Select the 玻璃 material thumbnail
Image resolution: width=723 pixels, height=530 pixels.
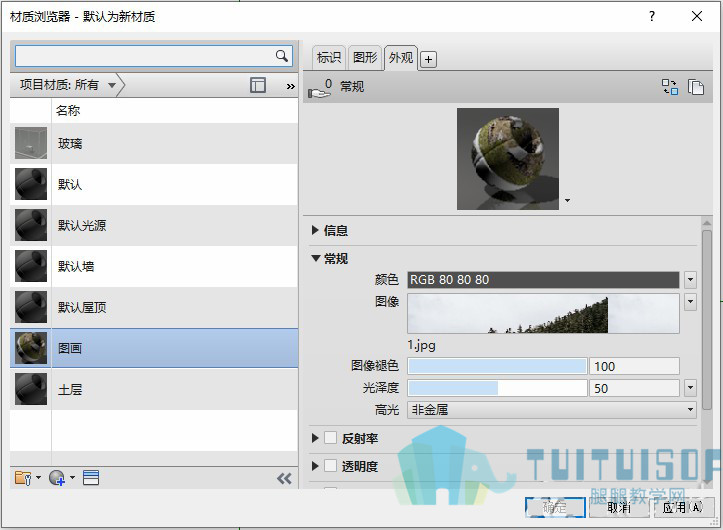pos(31,143)
